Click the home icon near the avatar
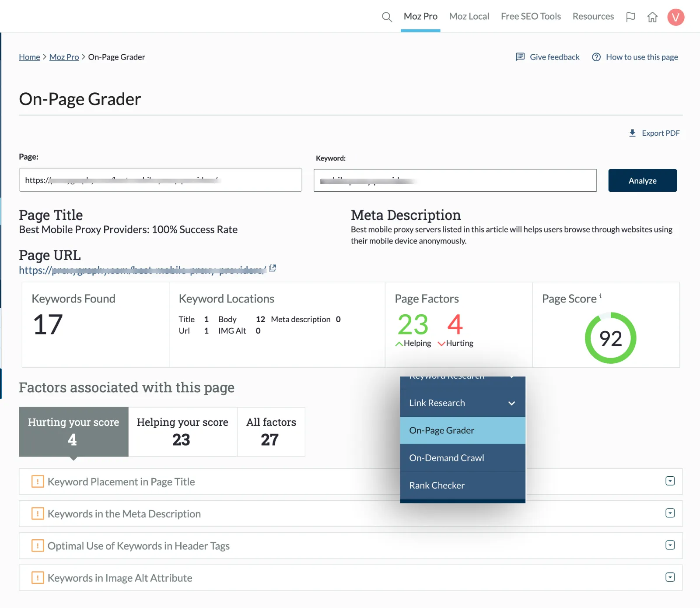This screenshot has width=700, height=608. tap(652, 17)
